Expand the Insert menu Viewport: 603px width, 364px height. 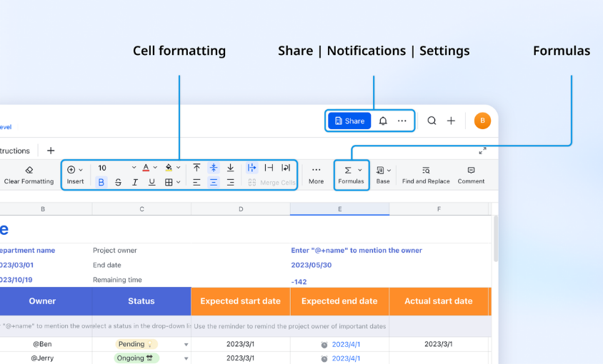(x=75, y=174)
